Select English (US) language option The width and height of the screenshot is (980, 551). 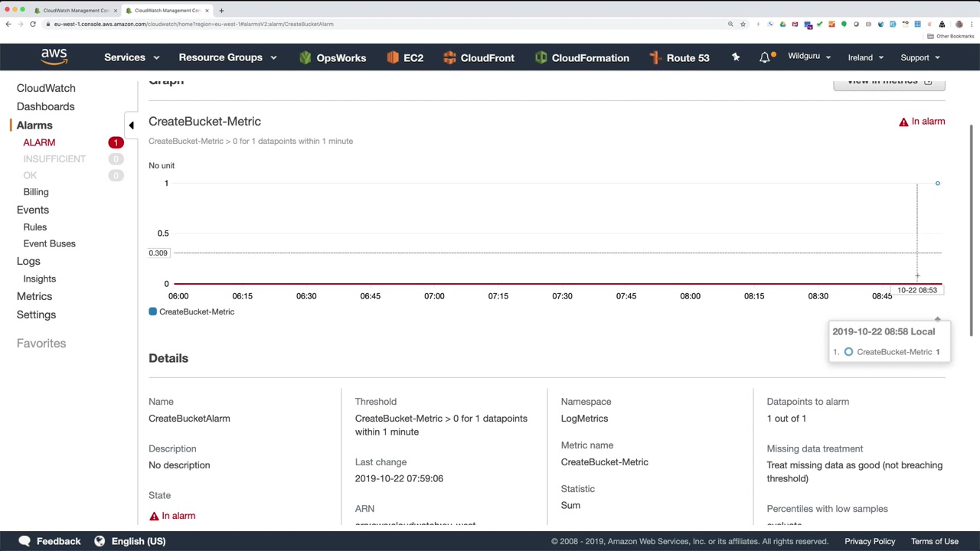(x=130, y=541)
